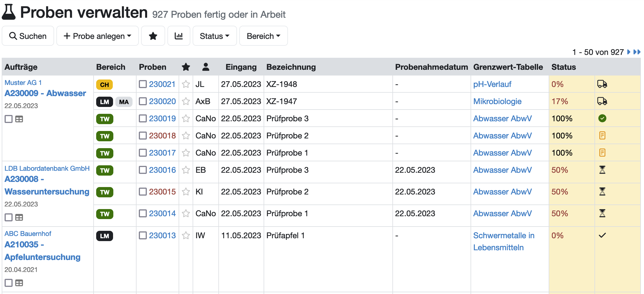Click the star favorites filter icon in the toolbar
644x294 pixels.
[x=153, y=36]
